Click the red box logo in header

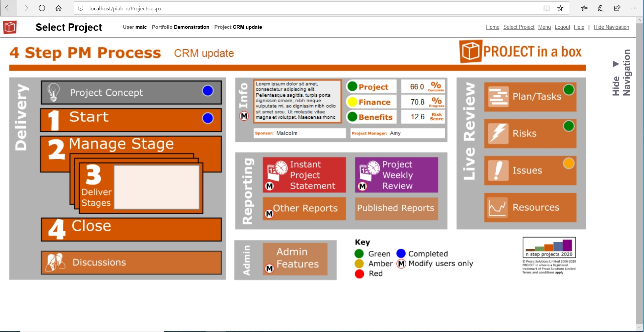[10, 27]
